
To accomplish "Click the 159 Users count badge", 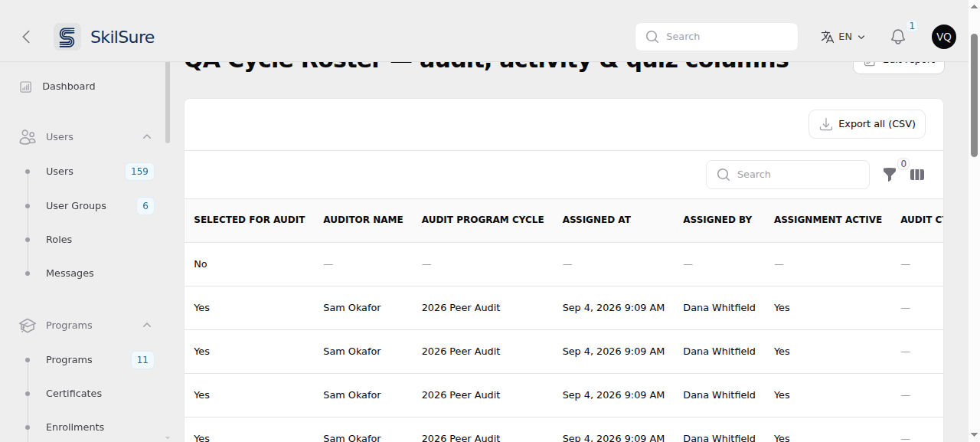I will pos(139,172).
